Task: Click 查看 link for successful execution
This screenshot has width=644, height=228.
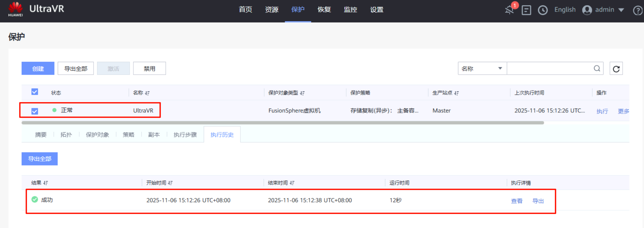Action: coord(517,201)
